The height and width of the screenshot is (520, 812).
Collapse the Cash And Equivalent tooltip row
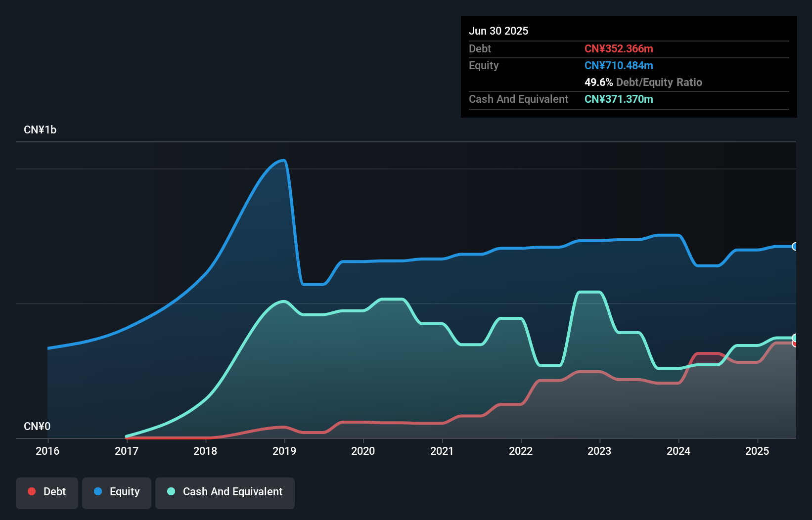pyautogui.click(x=518, y=99)
